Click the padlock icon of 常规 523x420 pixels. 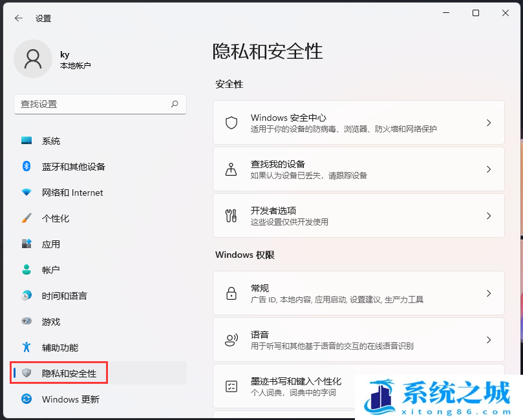[x=231, y=293]
